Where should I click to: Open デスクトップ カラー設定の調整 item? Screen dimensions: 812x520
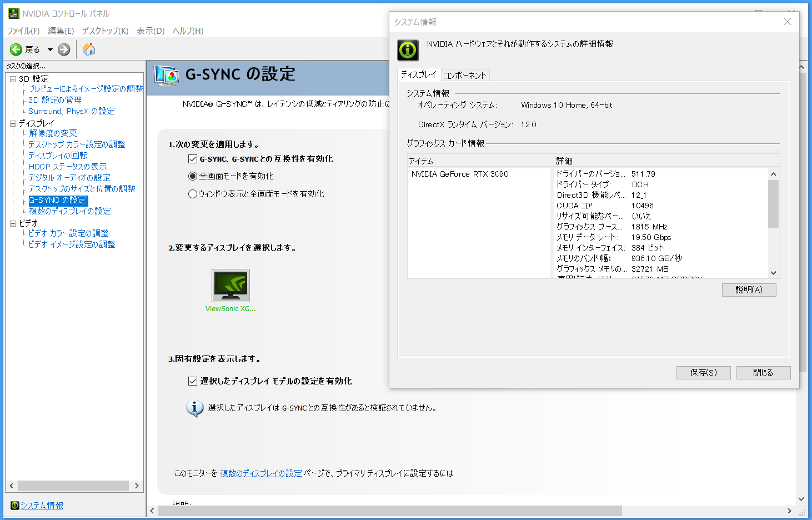click(77, 144)
